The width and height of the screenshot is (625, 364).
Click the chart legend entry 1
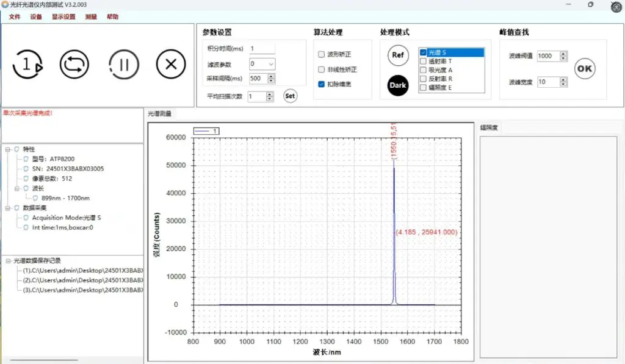point(206,131)
